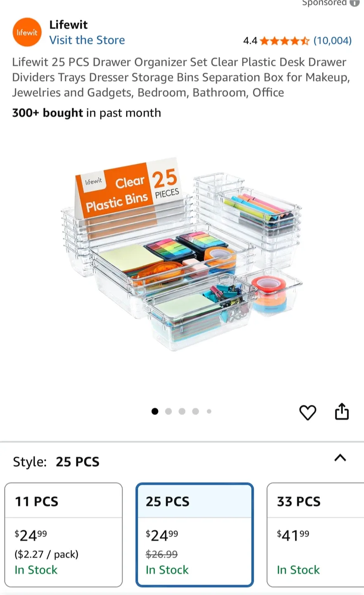The width and height of the screenshot is (364, 595).
Task: Tap the product title text
Action: (x=181, y=77)
